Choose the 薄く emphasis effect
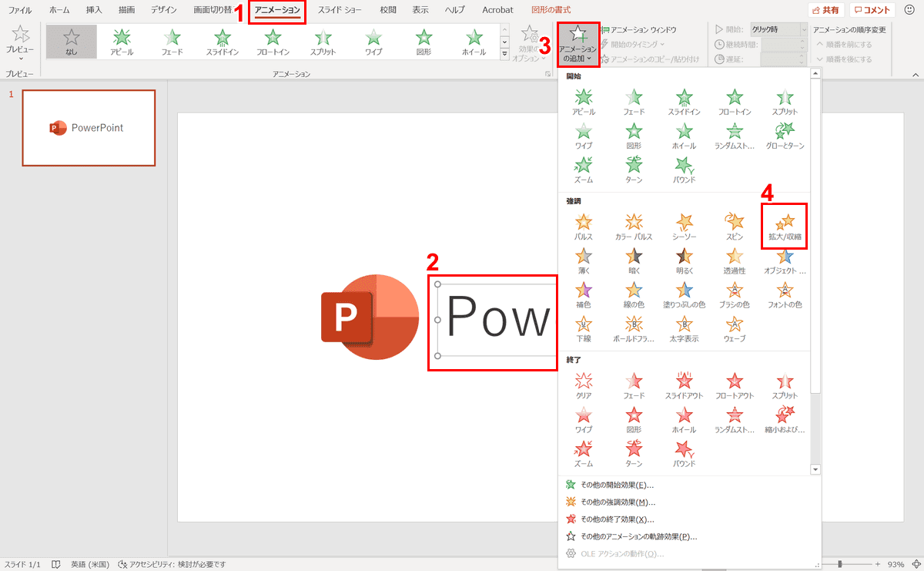 click(x=584, y=261)
